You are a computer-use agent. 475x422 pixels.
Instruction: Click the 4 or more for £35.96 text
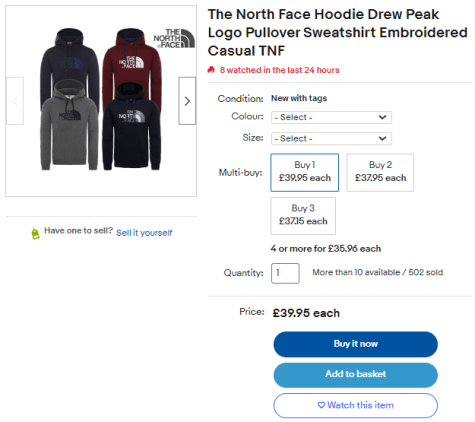point(326,249)
